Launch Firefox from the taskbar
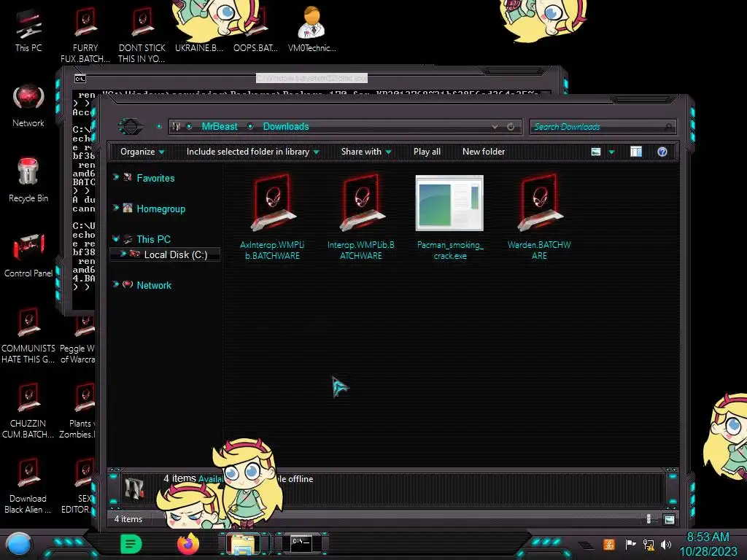Screen dimensions: 747x560 (188, 544)
